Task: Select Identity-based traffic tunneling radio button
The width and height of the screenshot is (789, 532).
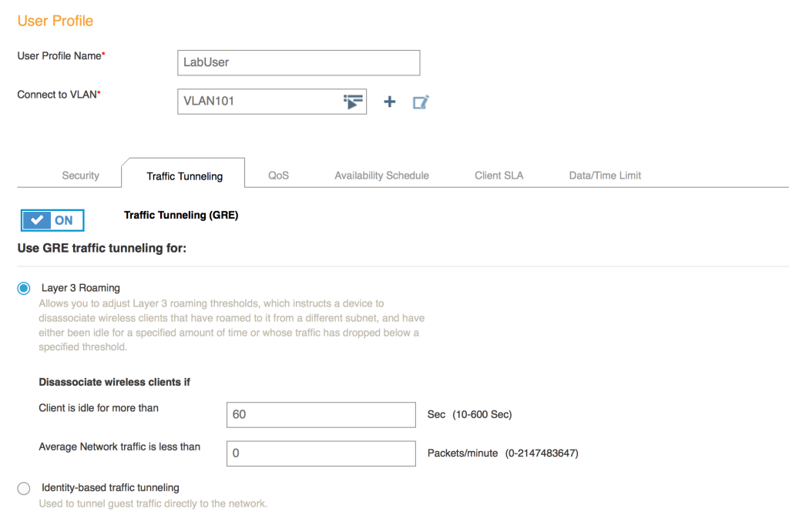Action: coord(24,488)
